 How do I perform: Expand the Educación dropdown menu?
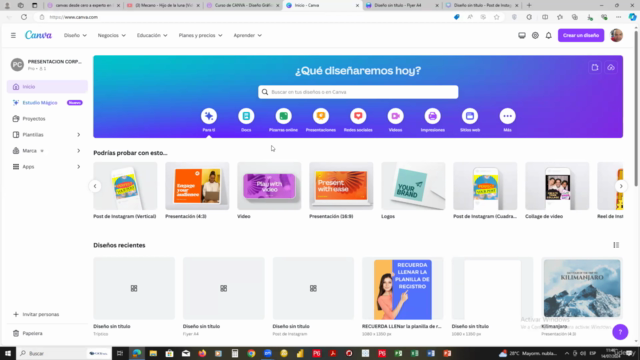pos(152,36)
